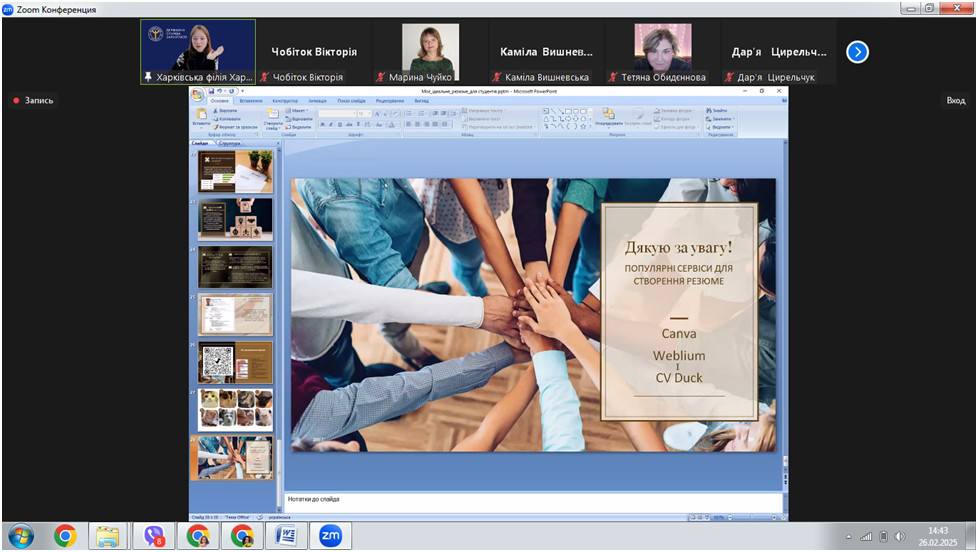This screenshot has height=552, width=978.
Task: Click the Вхід button
Action: point(956,100)
